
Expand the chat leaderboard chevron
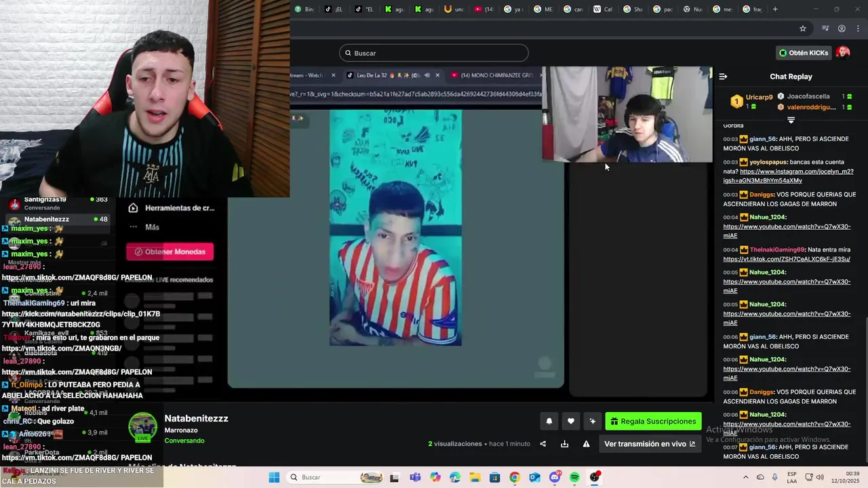click(x=791, y=120)
